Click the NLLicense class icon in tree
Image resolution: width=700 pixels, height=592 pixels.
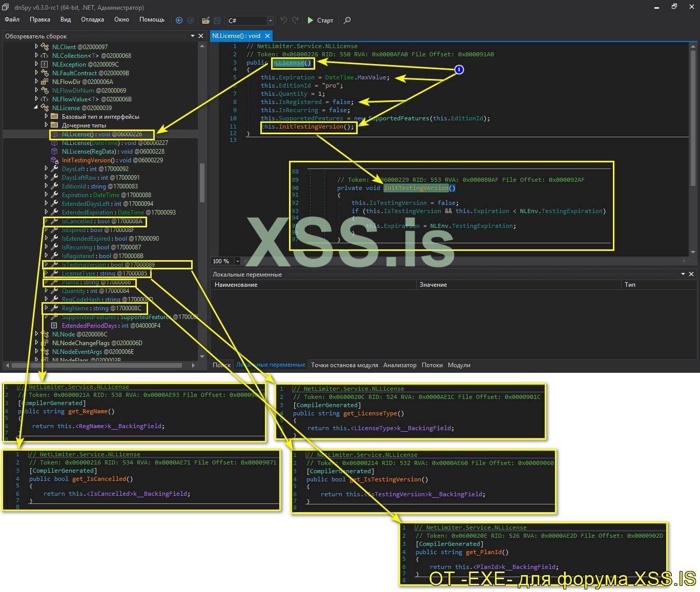45,108
